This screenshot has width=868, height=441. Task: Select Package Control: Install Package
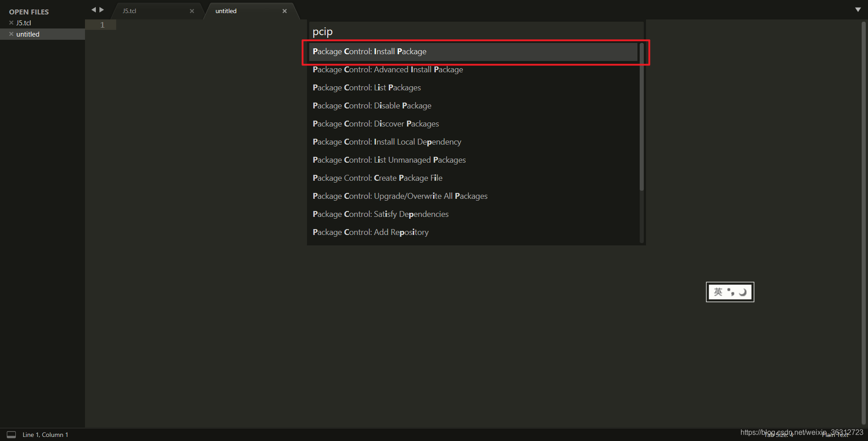tap(473, 52)
